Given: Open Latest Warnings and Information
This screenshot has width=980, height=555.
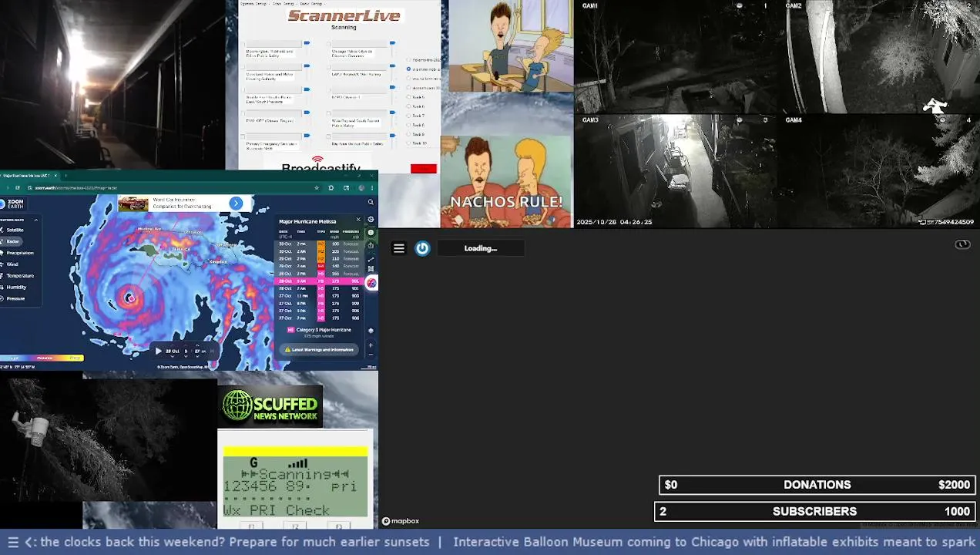Looking at the screenshot, I should click(319, 350).
